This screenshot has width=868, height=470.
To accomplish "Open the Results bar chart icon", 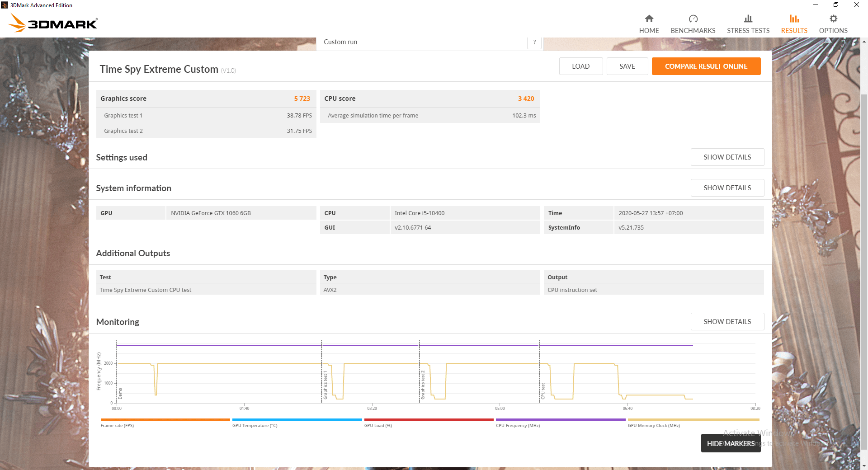I will coord(794,19).
